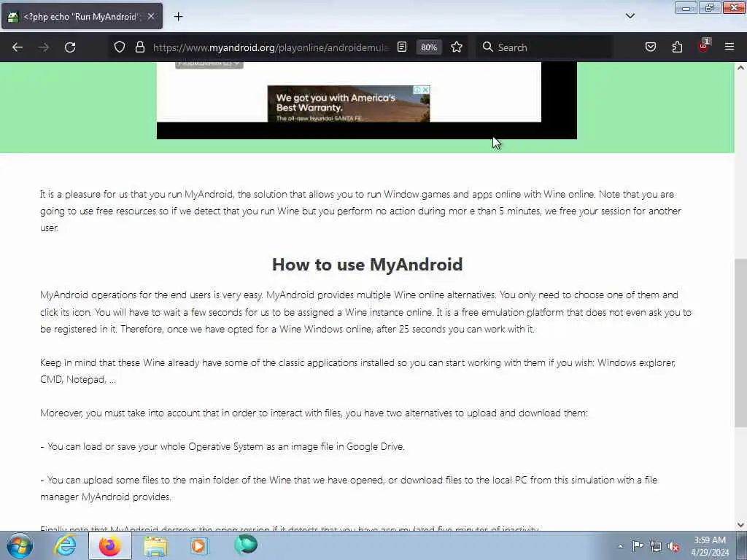
Task: Click into the Search box
Action: tap(544, 47)
